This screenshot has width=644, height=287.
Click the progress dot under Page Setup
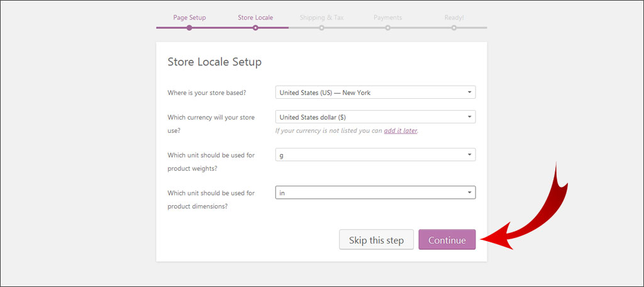(x=189, y=28)
